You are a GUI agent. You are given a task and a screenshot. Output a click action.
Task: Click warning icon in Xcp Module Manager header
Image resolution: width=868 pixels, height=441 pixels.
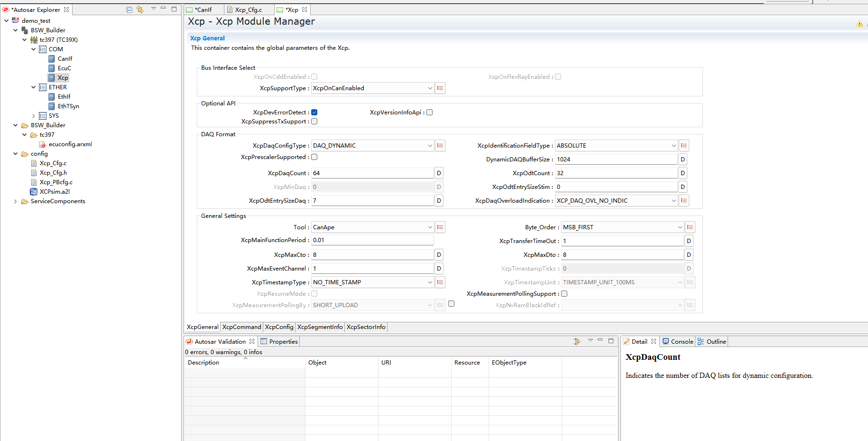tap(859, 24)
